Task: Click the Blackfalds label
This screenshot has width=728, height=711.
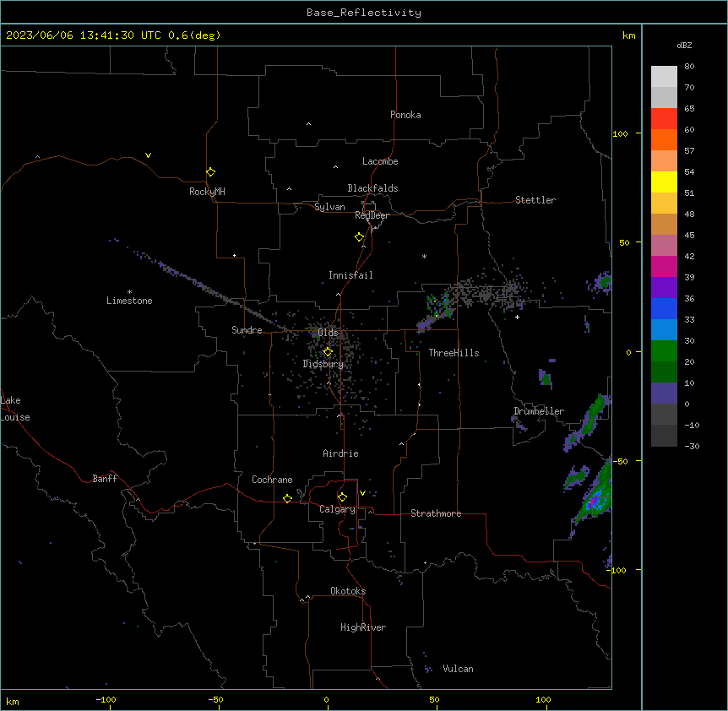Action: click(372, 188)
